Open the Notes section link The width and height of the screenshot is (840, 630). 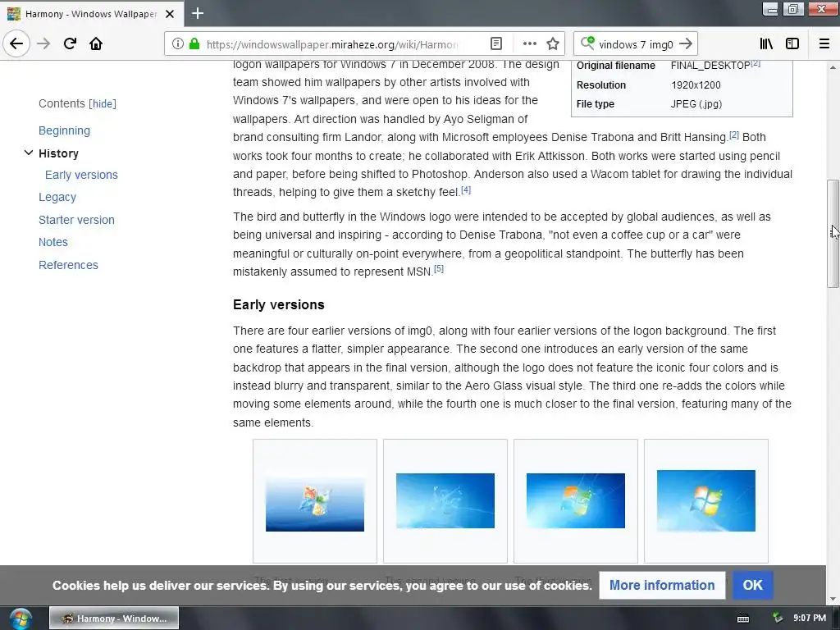pyautogui.click(x=53, y=242)
